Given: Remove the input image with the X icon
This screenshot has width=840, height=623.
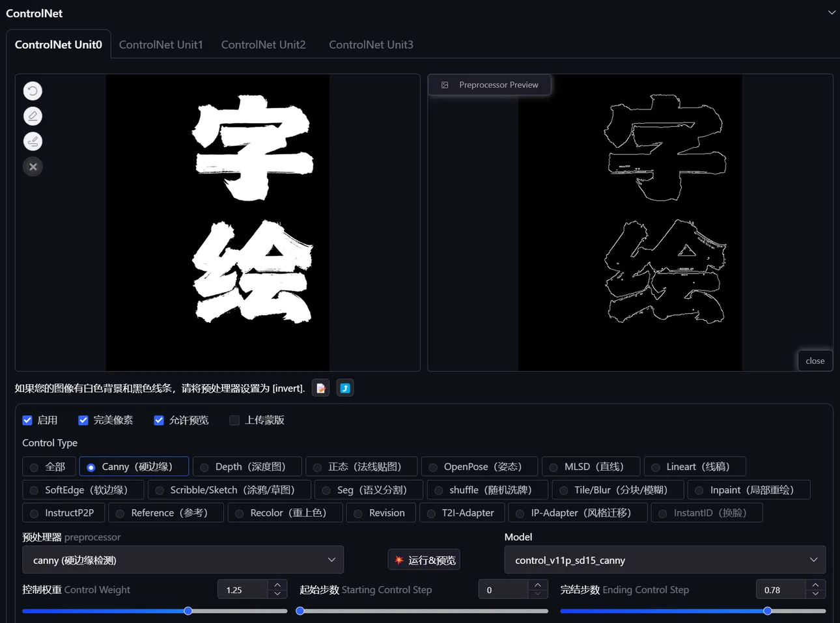Looking at the screenshot, I should (33, 167).
